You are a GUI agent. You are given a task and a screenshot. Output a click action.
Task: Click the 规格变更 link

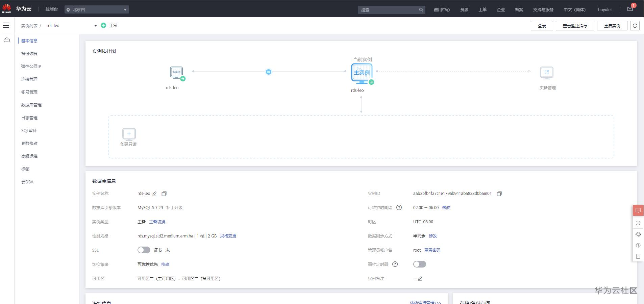[228, 236]
